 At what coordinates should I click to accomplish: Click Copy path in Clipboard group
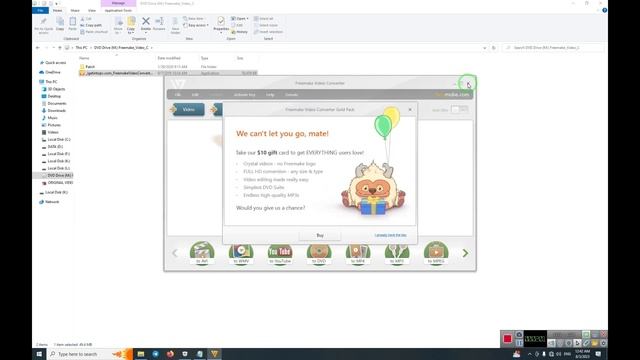(91, 25)
